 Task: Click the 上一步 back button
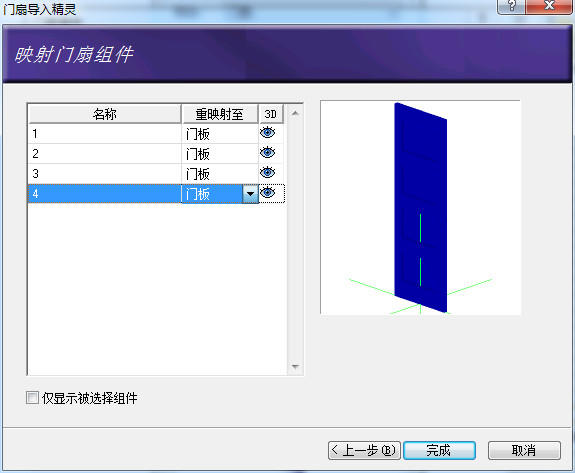[x=364, y=450]
